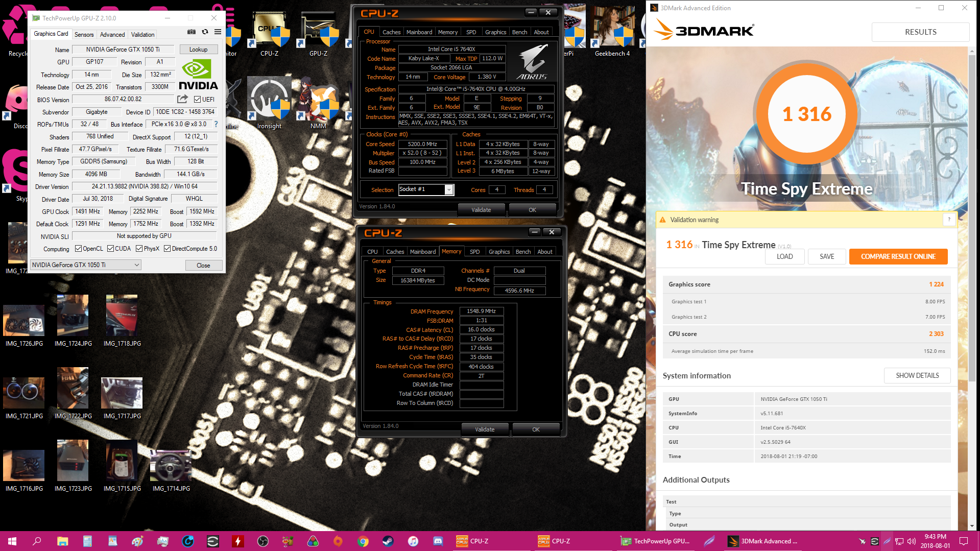980x551 pixels.
Task: Click the Close button in GPU-Z
Action: (x=203, y=266)
